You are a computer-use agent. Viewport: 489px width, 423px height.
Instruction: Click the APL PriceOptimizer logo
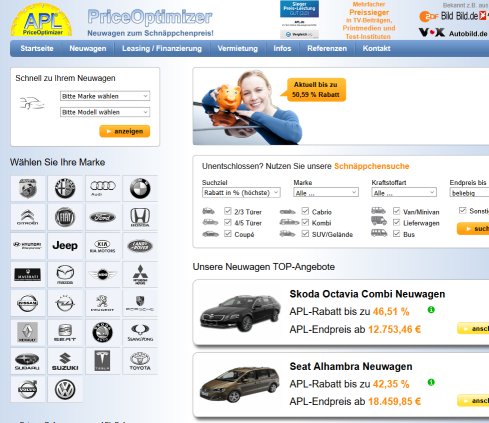[x=42, y=20]
